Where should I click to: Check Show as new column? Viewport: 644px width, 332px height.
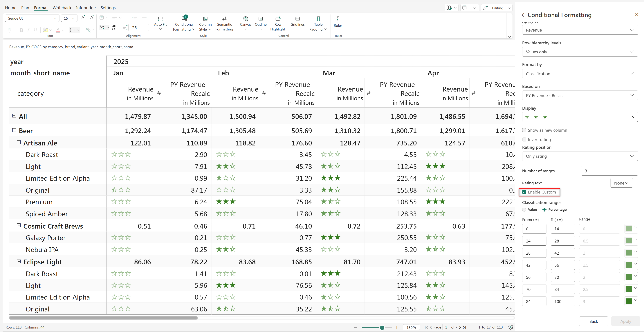click(524, 130)
